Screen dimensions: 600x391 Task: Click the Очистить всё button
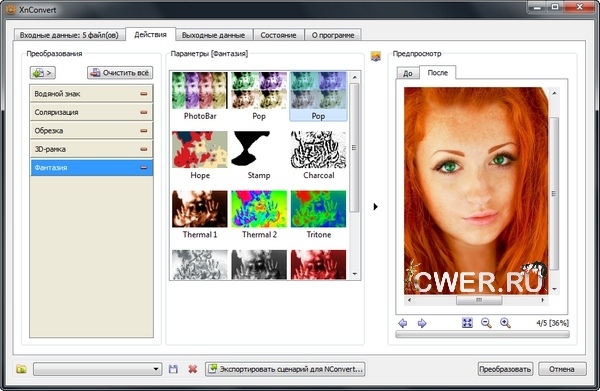tap(120, 72)
